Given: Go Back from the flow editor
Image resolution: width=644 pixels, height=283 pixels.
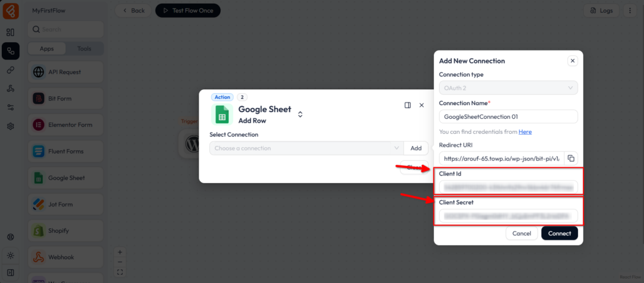Looking at the screenshot, I should click(133, 11).
